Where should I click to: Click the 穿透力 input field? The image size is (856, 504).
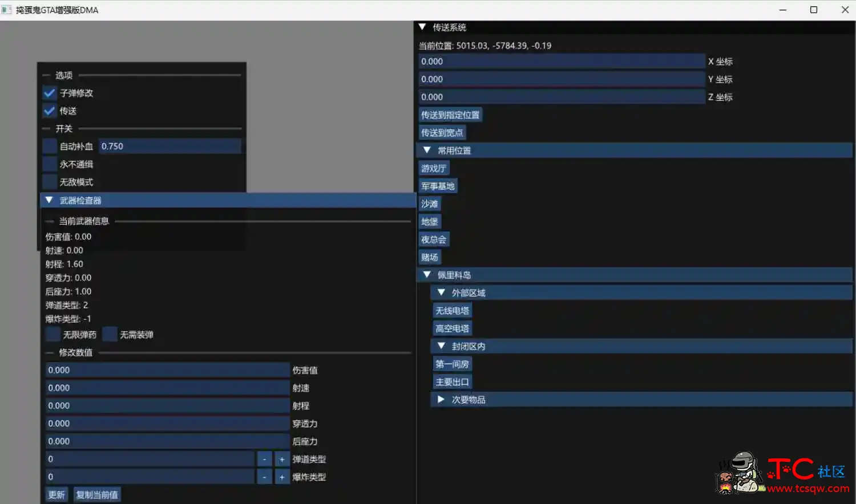tap(168, 424)
